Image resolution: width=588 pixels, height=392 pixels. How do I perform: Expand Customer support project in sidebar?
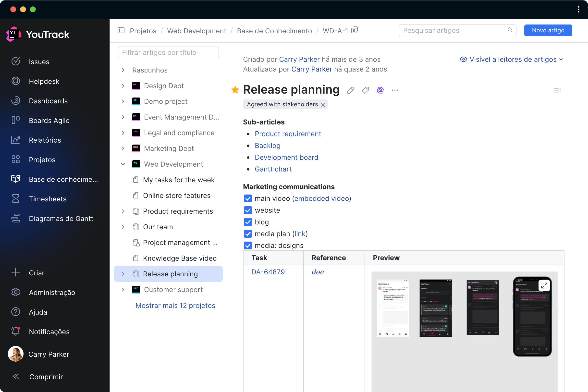click(x=123, y=290)
